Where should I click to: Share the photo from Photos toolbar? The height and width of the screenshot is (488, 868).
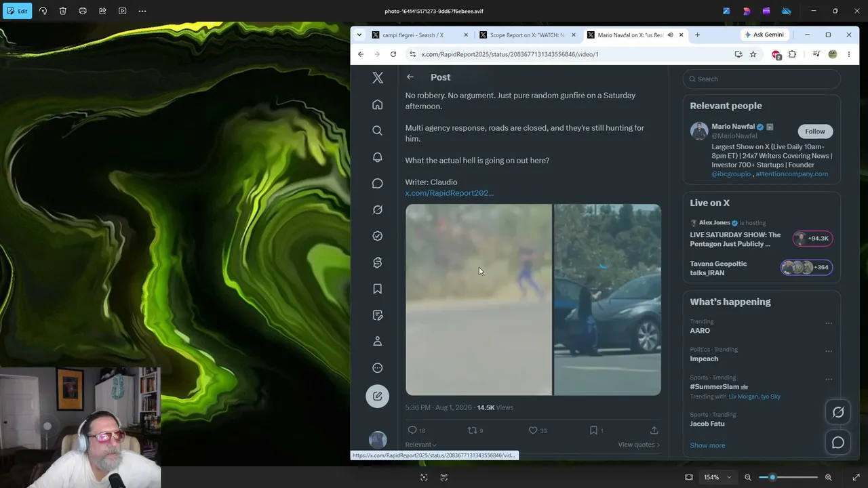102,11
